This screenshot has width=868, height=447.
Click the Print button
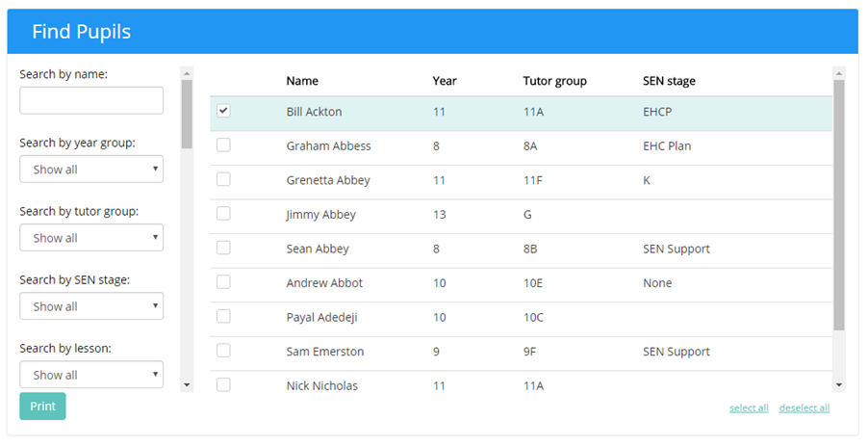click(42, 407)
